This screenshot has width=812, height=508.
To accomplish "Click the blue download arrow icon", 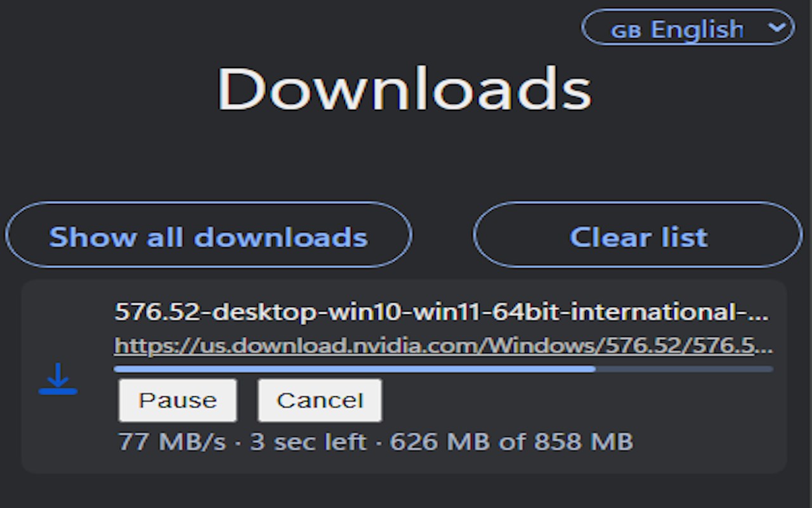I will click(x=58, y=379).
